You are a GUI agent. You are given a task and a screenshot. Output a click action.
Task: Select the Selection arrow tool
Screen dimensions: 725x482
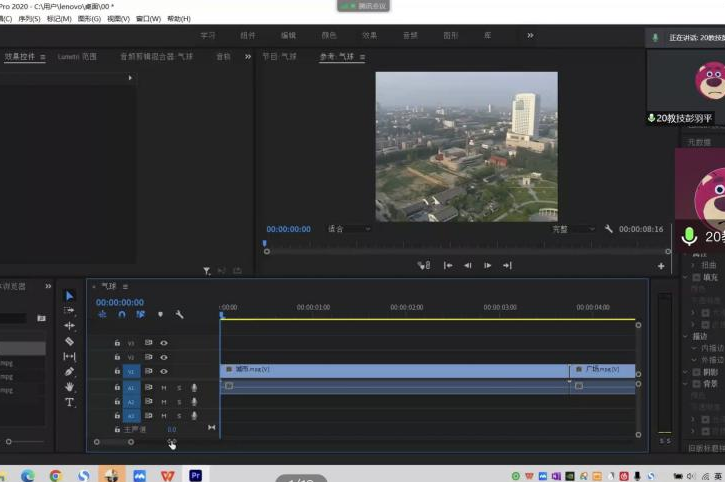(70, 296)
